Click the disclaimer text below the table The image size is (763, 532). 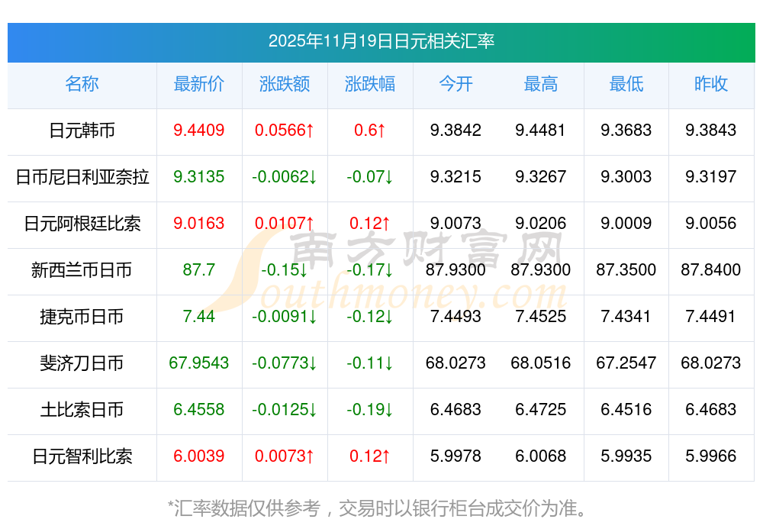click(381, 508)
